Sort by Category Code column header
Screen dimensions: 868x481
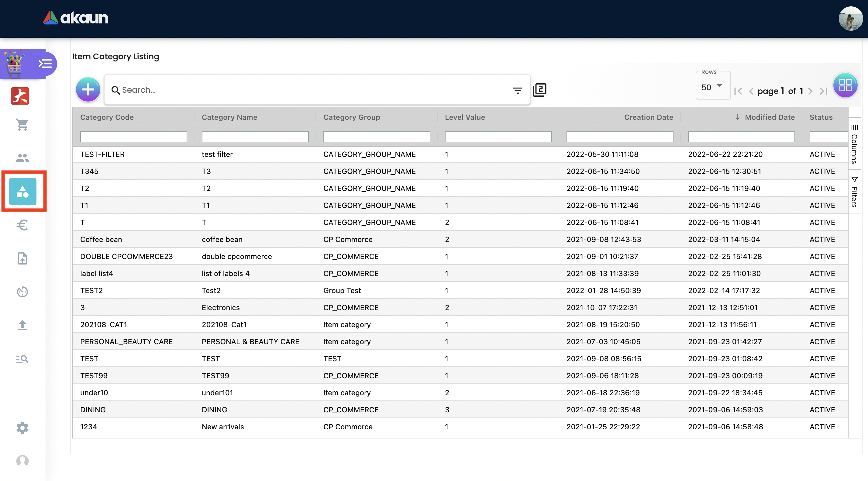[x=107, y=117]
